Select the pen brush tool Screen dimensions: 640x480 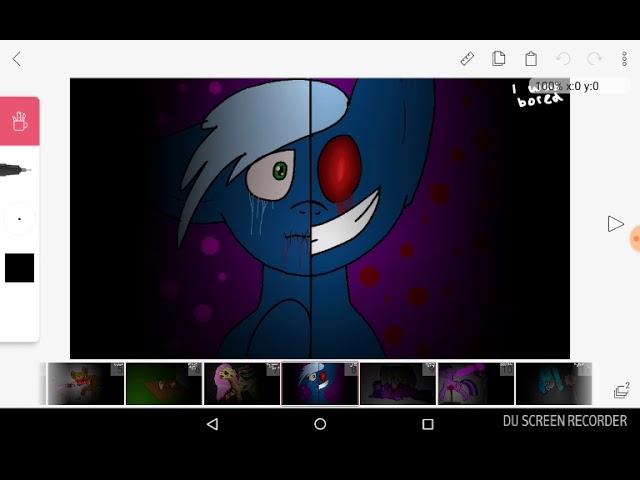[16, 169]
